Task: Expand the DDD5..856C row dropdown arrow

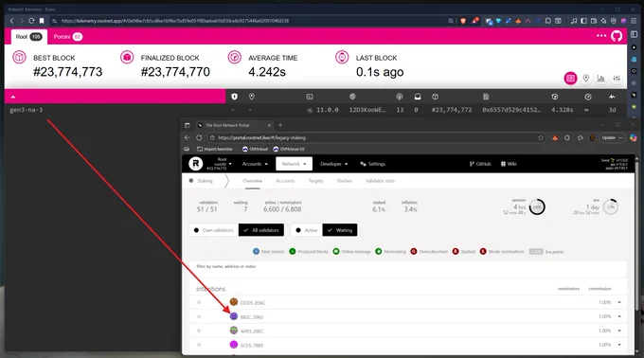Action: pyautogui.click(x=619, y=302)
